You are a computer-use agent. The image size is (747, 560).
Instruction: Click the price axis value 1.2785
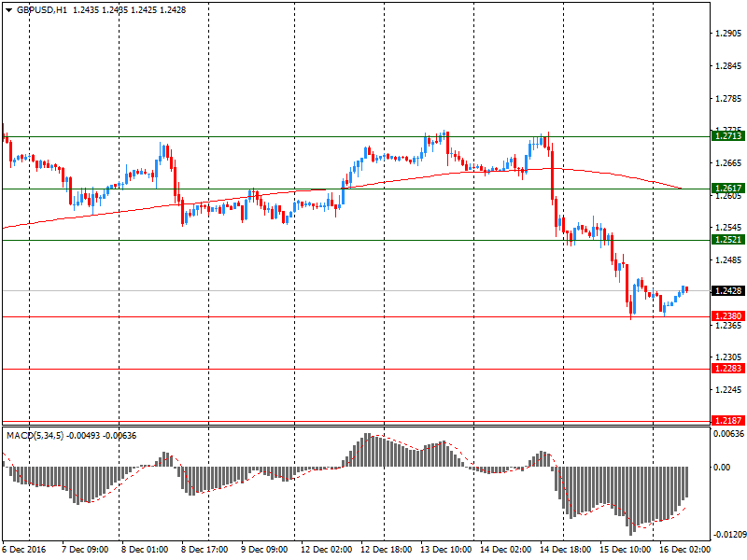[728, 99]
